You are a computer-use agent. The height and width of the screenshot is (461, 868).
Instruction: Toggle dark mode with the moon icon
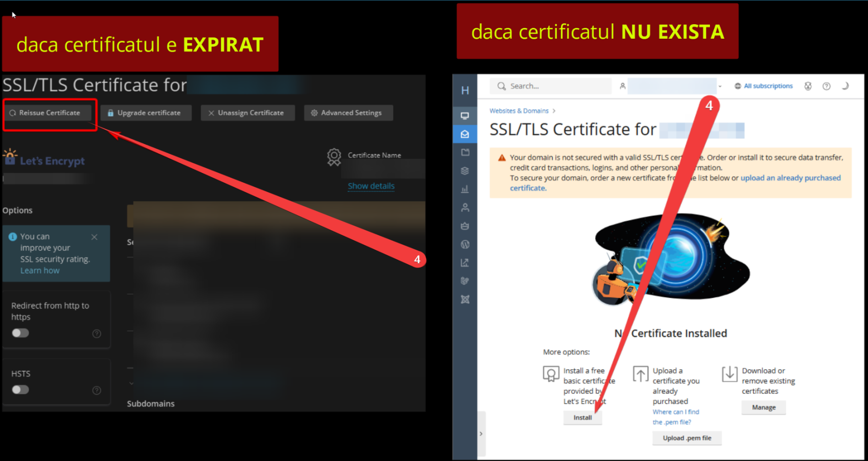[845, 86]
